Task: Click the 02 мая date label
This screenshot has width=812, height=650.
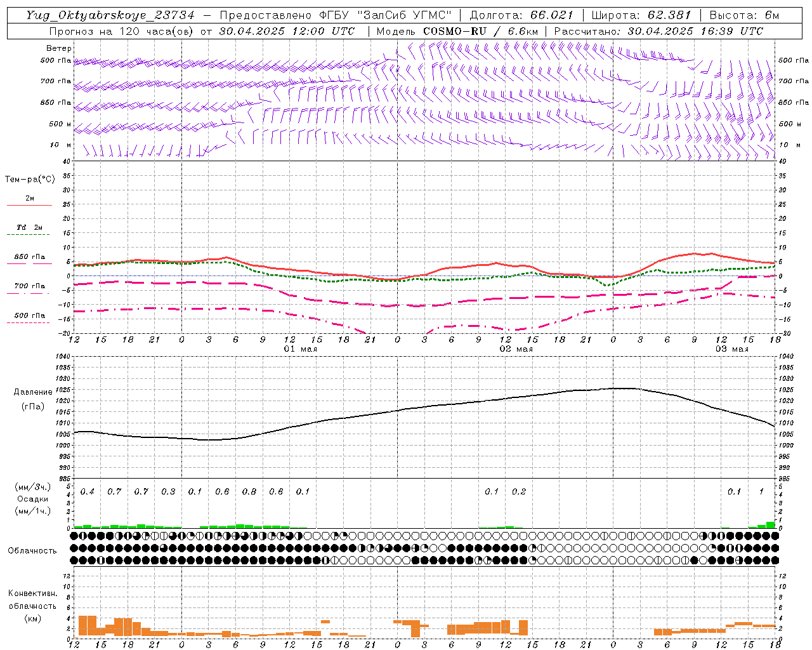Action: pos(516,349)
